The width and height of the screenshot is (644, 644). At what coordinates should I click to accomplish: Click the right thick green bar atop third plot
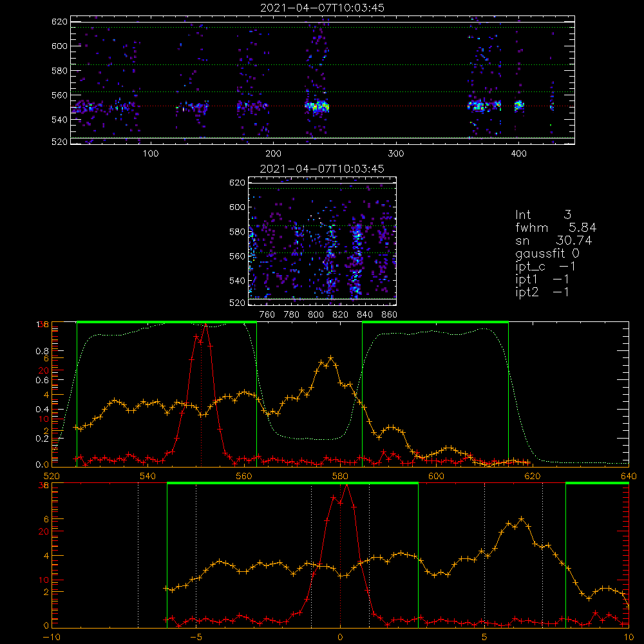tap(435, 323)
